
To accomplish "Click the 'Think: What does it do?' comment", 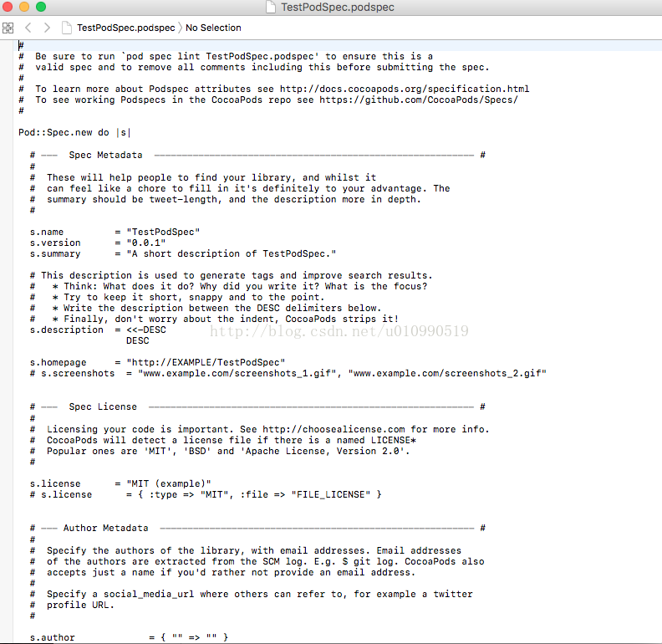I will click(228, 287).
